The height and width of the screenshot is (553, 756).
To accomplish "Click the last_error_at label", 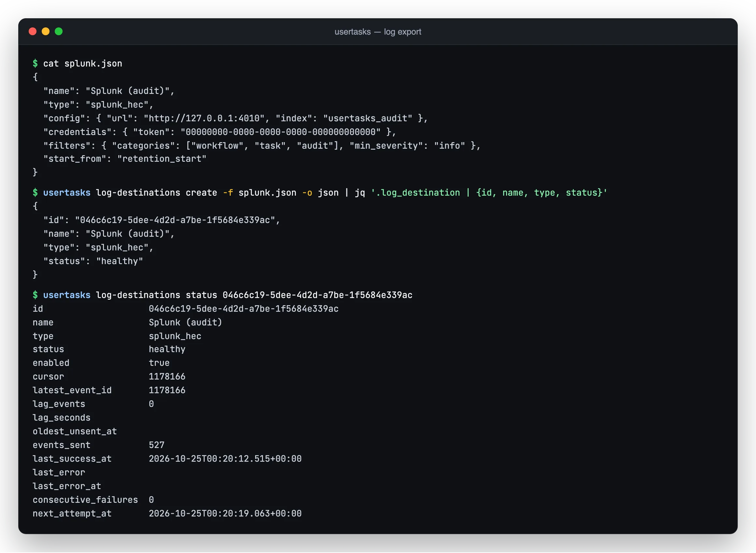I will coord(67,487).
